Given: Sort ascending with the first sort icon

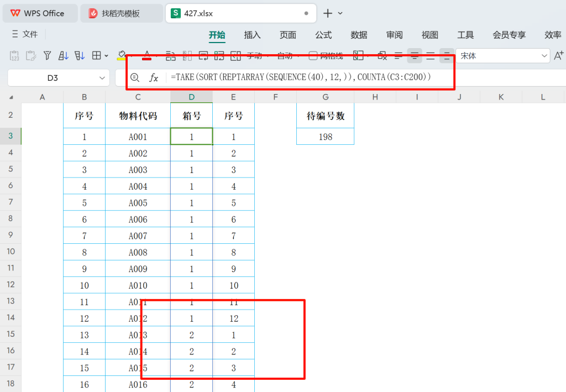Looking at the screenshot, I should tap(63, 56).
